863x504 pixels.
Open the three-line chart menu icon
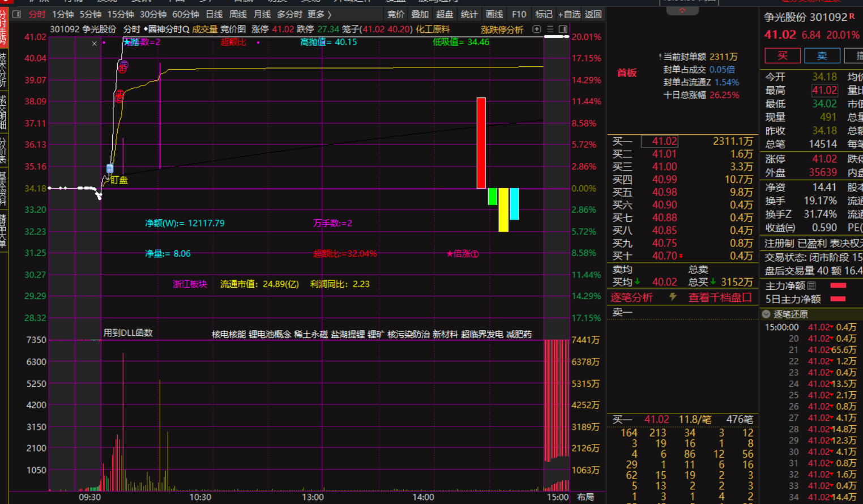550,29
